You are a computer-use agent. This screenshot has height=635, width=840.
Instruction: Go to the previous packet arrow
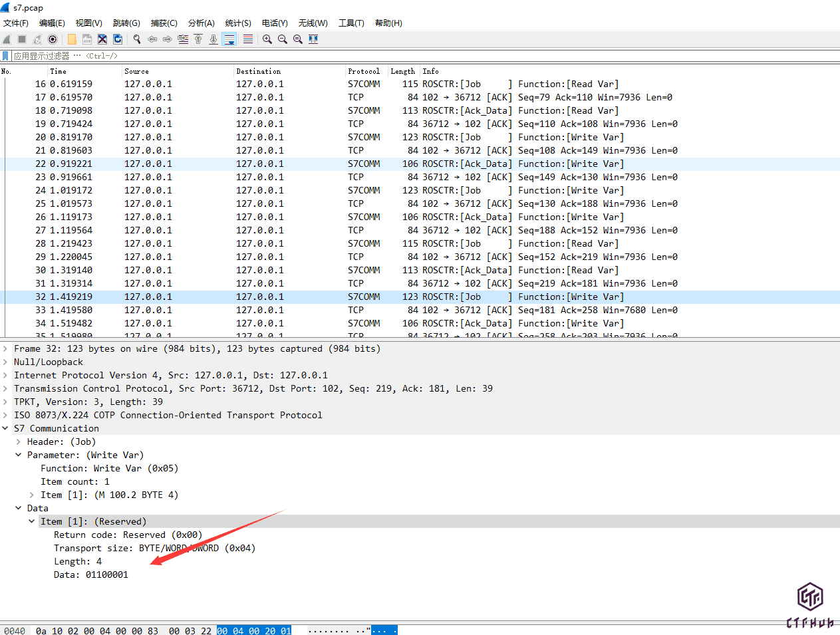click(x=152, y=39)
